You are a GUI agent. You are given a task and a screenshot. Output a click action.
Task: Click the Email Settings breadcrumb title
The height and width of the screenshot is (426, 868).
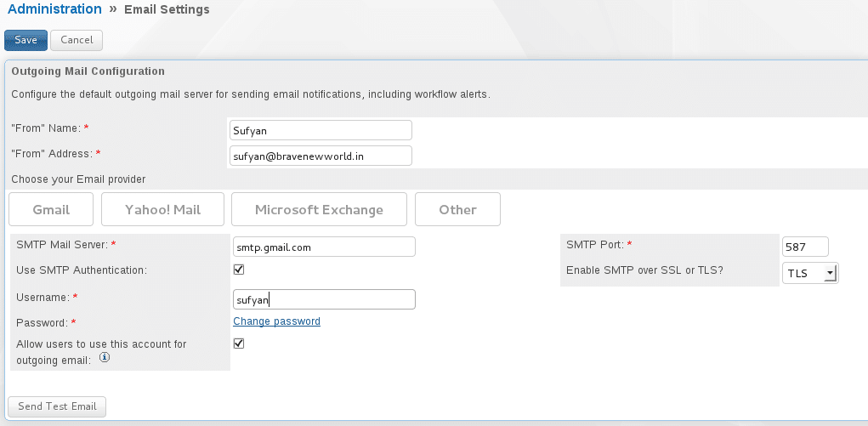[167, 10]
